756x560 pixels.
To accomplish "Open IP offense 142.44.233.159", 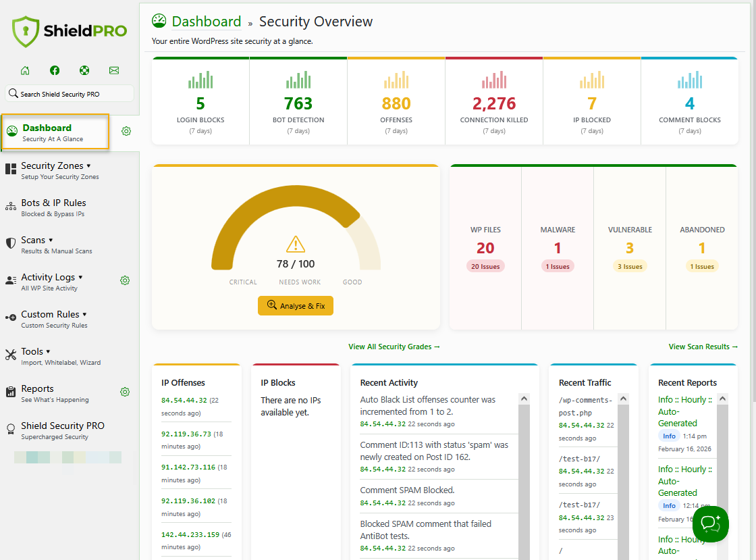I will click(x=190, y=535).
